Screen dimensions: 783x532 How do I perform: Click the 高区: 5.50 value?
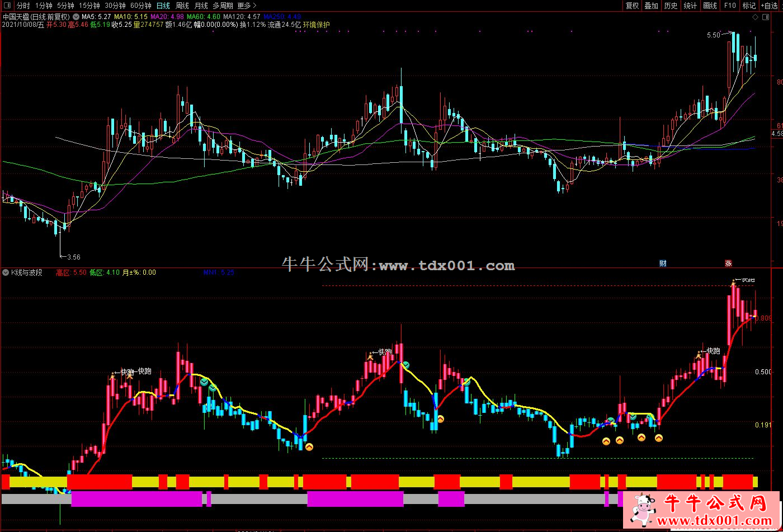click(71, 272)
